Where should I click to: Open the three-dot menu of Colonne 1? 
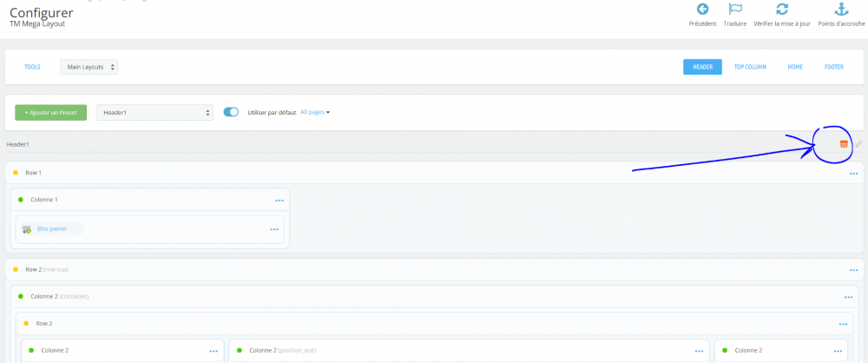point(279,200)
